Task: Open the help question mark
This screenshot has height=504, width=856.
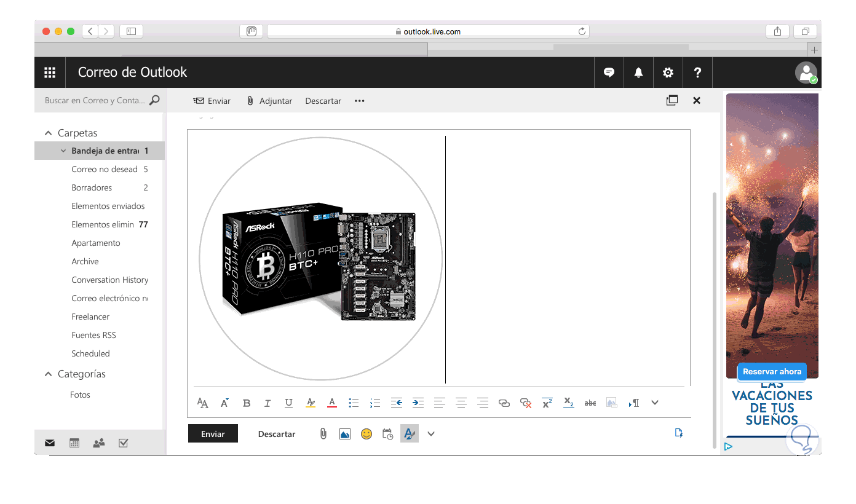Action: [x=697, y=73]
